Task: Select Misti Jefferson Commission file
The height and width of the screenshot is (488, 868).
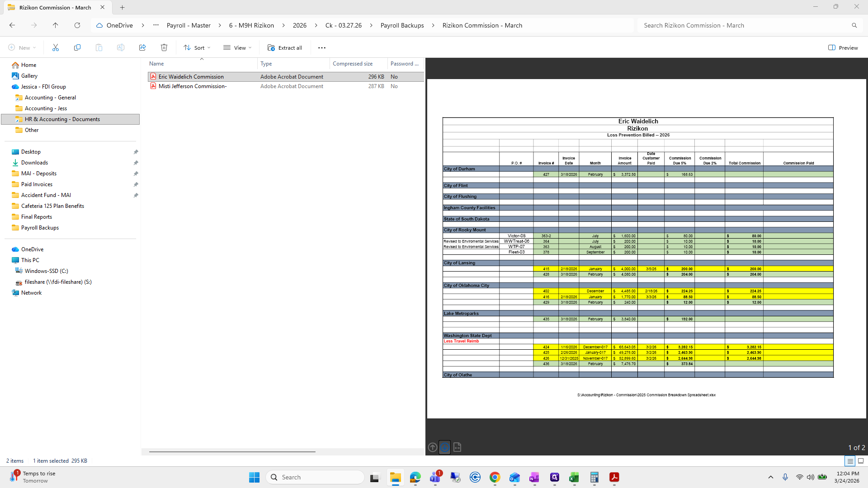Action: (x=193, y=86)
